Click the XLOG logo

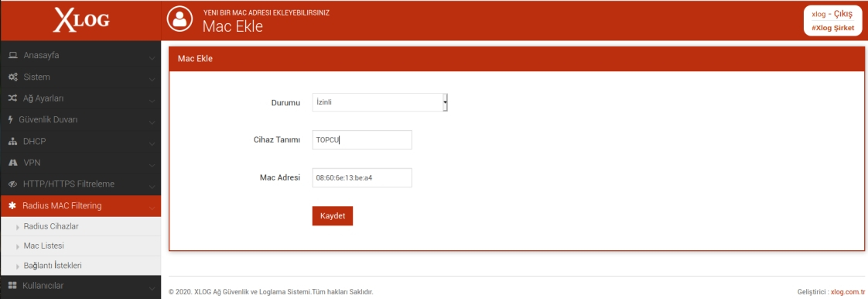coord(80,20)
